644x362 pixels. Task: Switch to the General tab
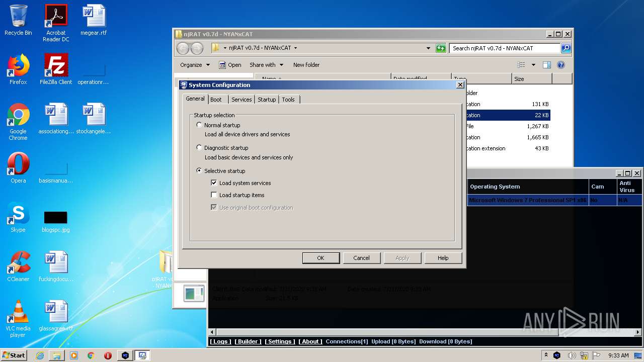click(195, 99)
